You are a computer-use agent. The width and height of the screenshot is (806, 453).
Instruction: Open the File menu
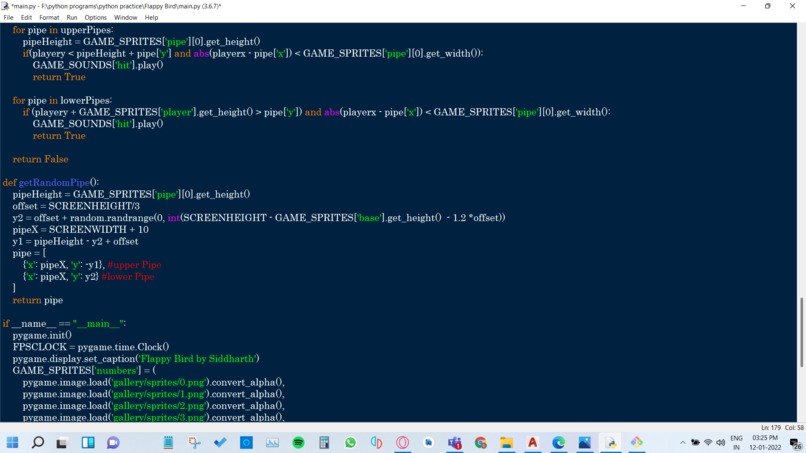click(x=8, y=17)
